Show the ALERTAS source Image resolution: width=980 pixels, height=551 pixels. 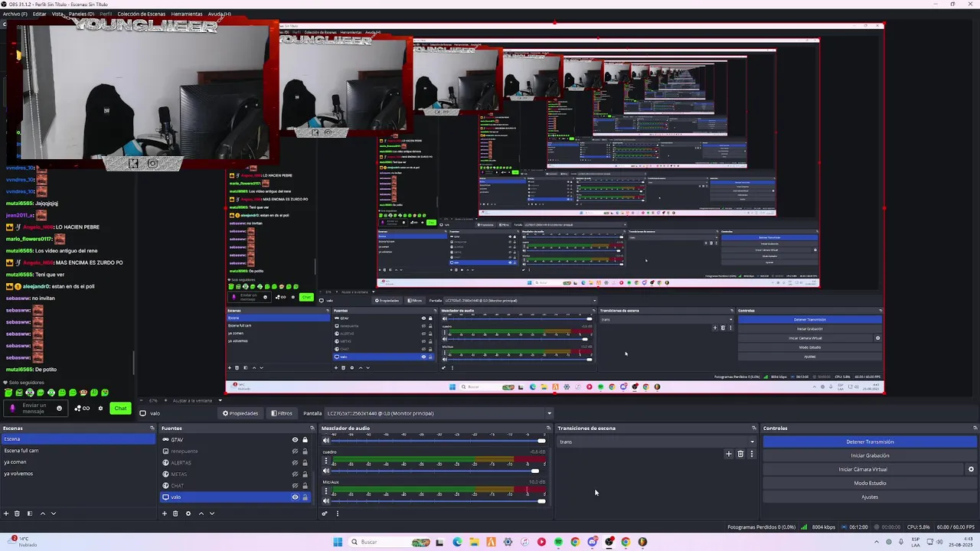295,463
